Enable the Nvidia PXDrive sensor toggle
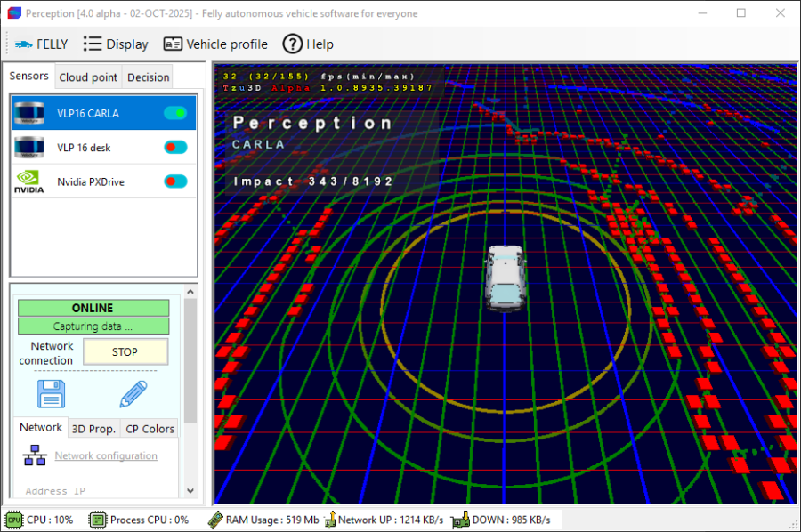The height and width of the screenshot is (532, 801). [175, 181]
